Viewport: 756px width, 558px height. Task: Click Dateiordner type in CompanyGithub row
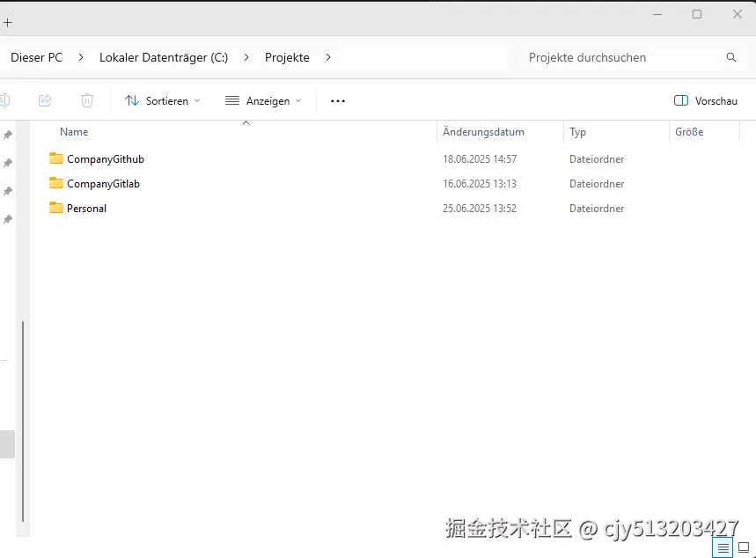pos(597,159)
